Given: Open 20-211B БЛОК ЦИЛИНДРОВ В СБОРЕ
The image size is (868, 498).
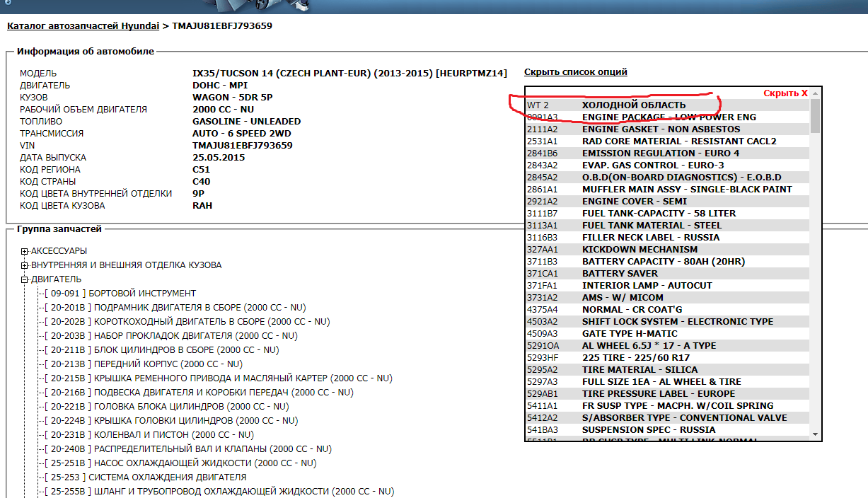Looking at the screenshot, I should (161, 350).
